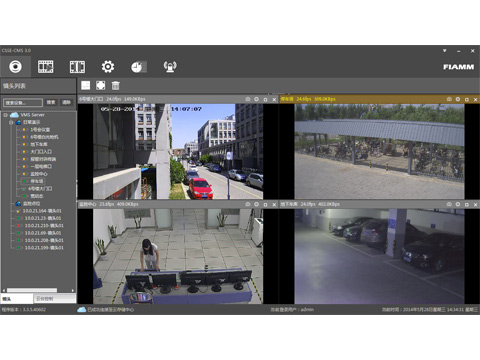480x360 pixels.
Task: Open the live camera view module
Action: click(15, 67)
